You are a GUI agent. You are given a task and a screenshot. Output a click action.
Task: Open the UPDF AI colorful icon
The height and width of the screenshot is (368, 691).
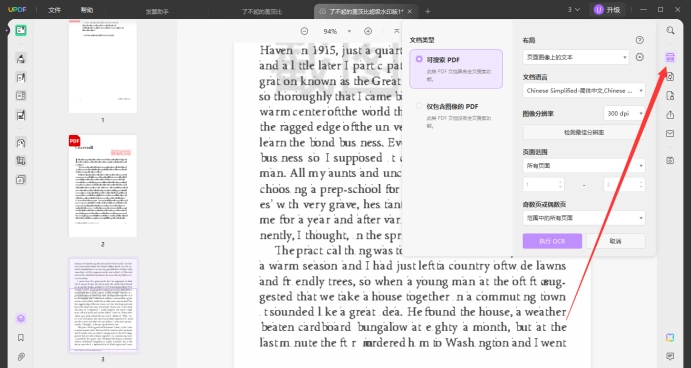(x=670, y=338)
